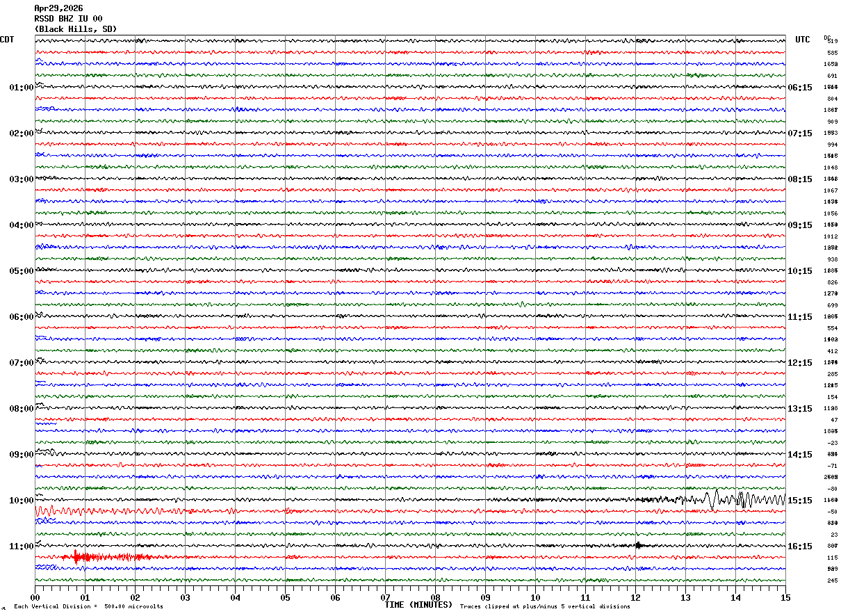This screenshot has width=841, height=616.
Task: Click the 14:15 UTC time label
Action: 800,455
